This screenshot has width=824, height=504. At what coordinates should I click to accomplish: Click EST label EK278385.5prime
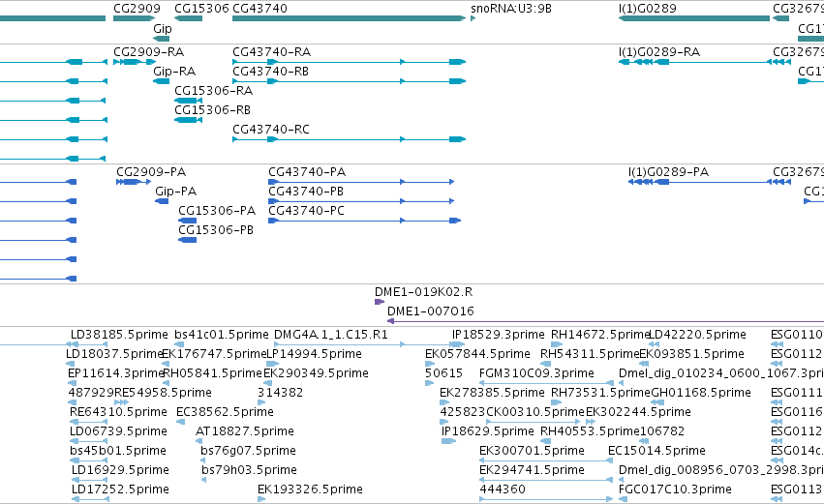tap(493, 393)
